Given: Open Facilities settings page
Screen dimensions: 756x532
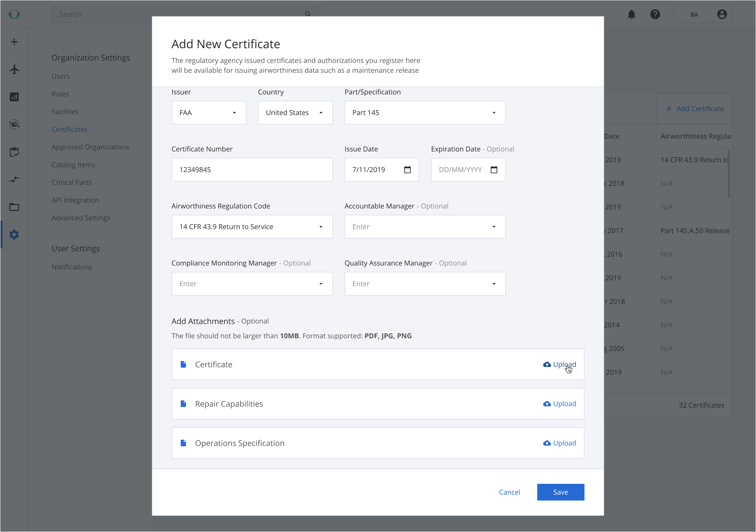Looking at the screenshot, I should pyautogui.click(x=65, y=112).
